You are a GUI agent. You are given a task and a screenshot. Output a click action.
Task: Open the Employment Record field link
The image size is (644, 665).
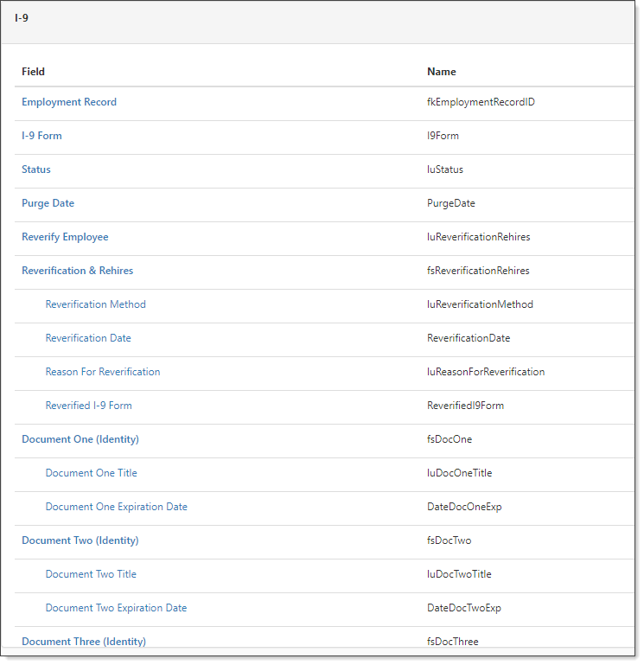click(x=69, y=102)
